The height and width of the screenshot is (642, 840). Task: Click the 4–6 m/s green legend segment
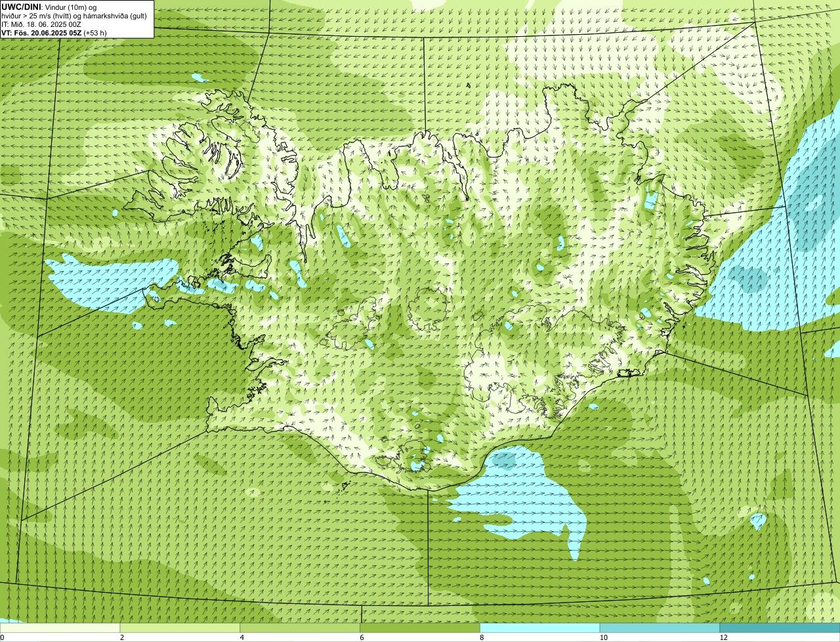[300, 628]
